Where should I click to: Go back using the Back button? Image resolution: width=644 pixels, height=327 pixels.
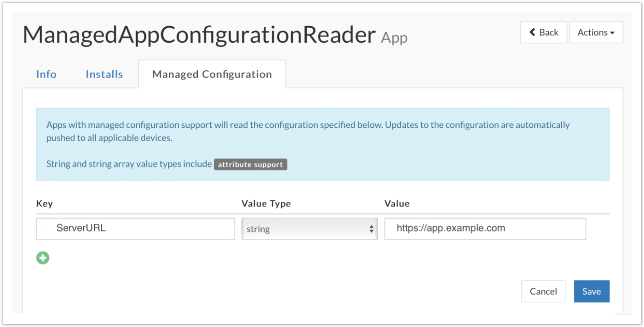[x=543, y=32]
